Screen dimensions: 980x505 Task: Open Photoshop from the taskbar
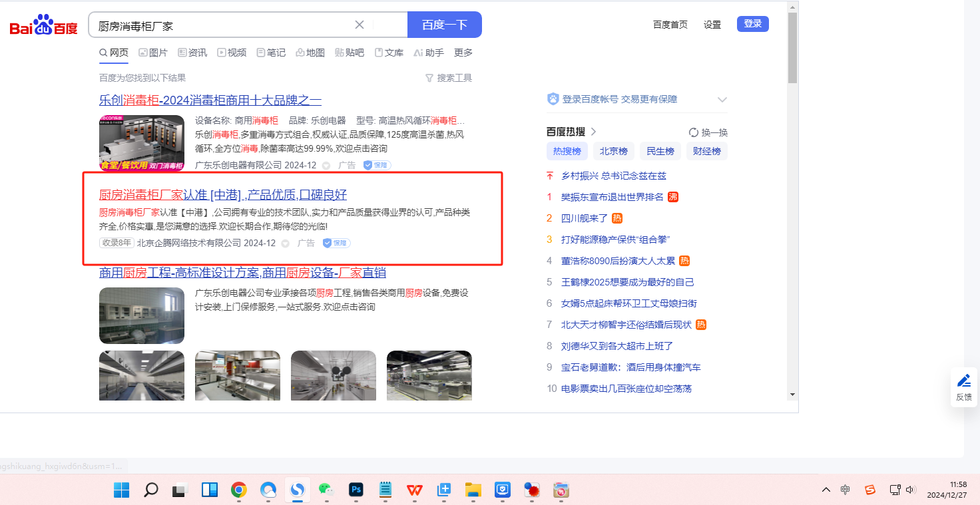coord(356,490)
